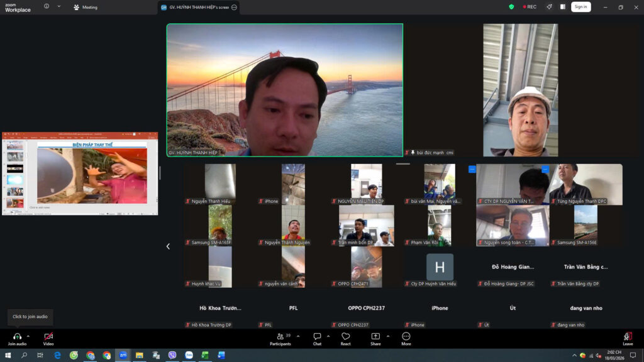This screenshot has width=644, height=362.
Task: Open the Chat panel
Action: point(317,337)
